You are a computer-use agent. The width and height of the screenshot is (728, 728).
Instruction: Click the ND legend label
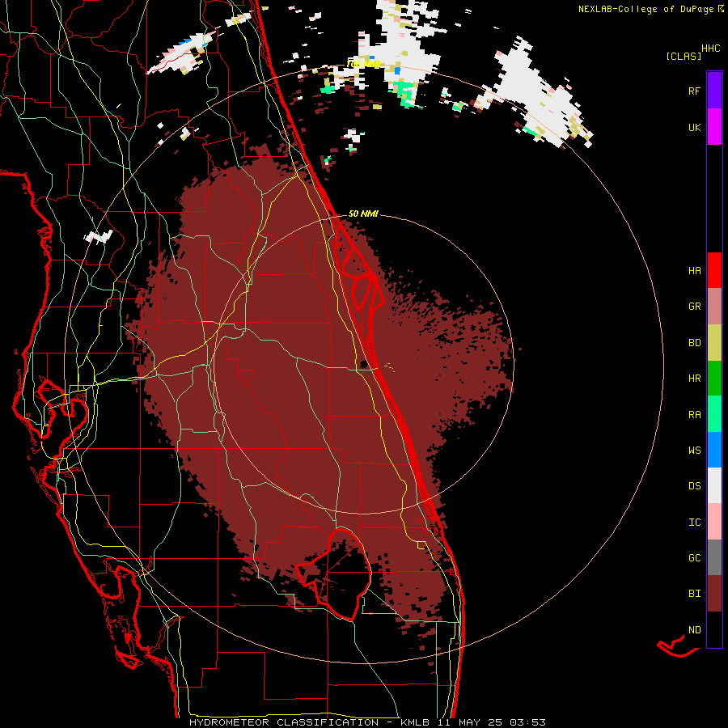pyautogui.click(x=694, y=629)
